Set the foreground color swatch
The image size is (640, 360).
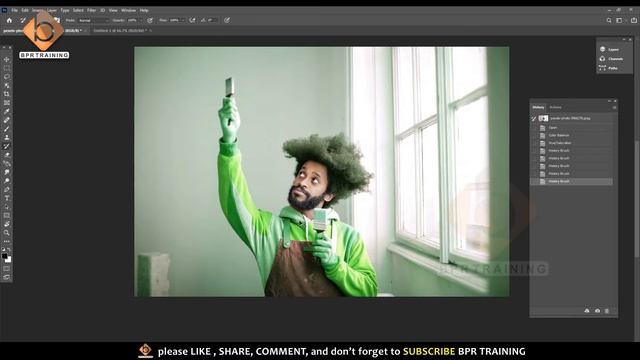4,256
